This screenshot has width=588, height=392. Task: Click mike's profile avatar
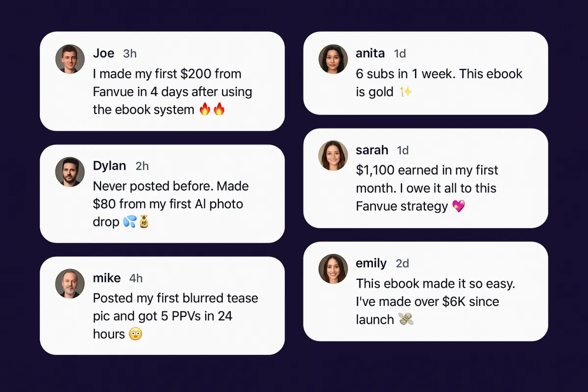point(70,284)
